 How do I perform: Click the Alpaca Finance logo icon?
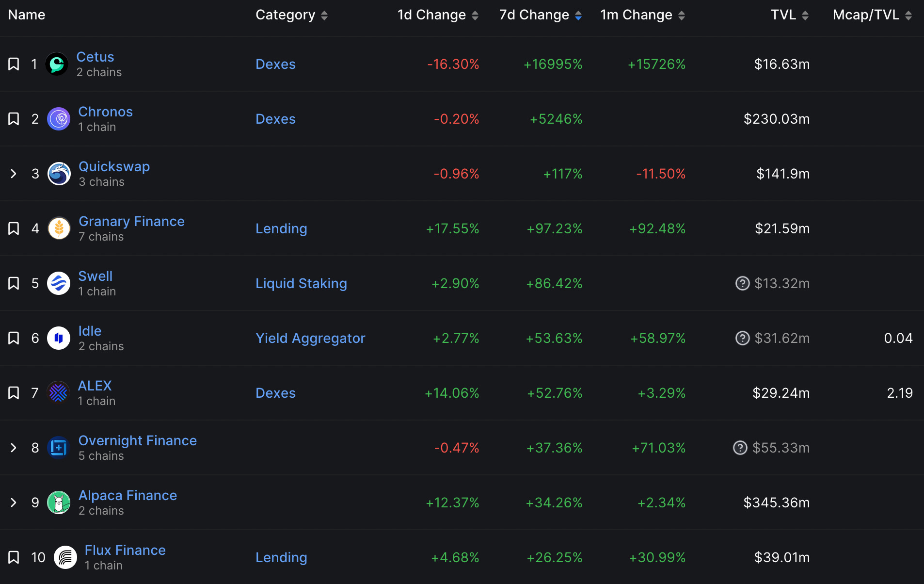pyautogui.click(x=59, y=503)
